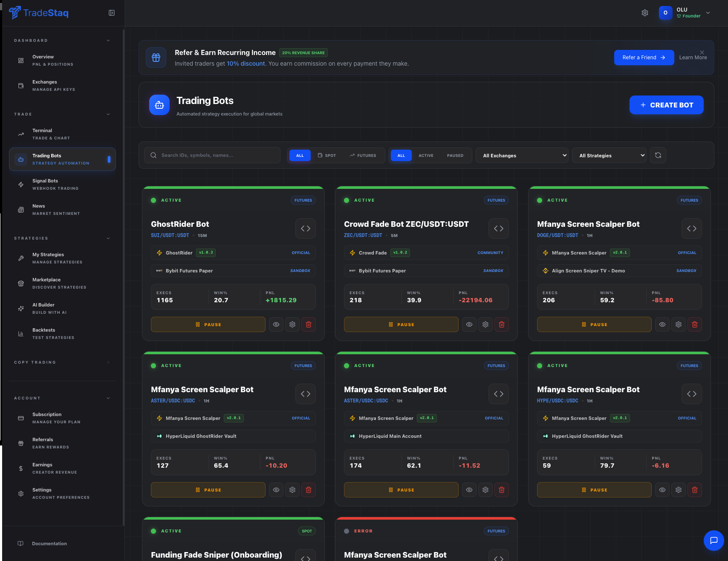
Task: Open the top bar settings gear
Action: pyautogui.click(x=645, y=13)
